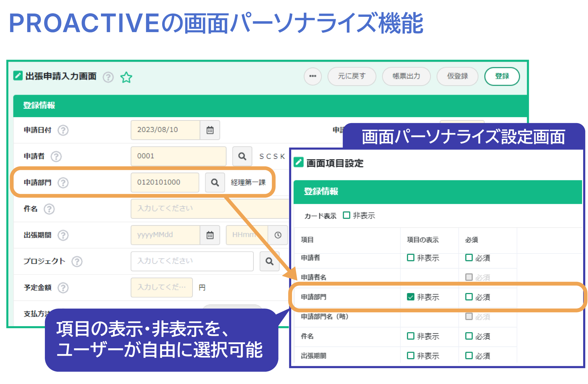Click help icon next to 申請者
The width and height of the screenshot is (588, 384).
(x=56, y=156)
